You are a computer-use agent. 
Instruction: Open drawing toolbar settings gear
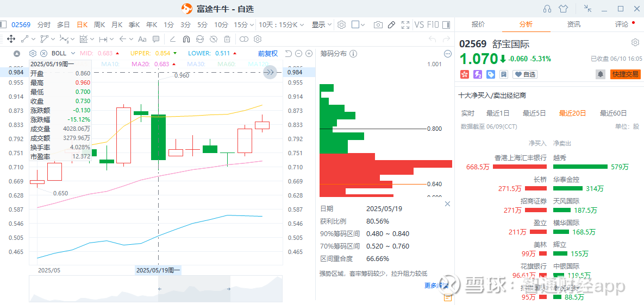258,40
